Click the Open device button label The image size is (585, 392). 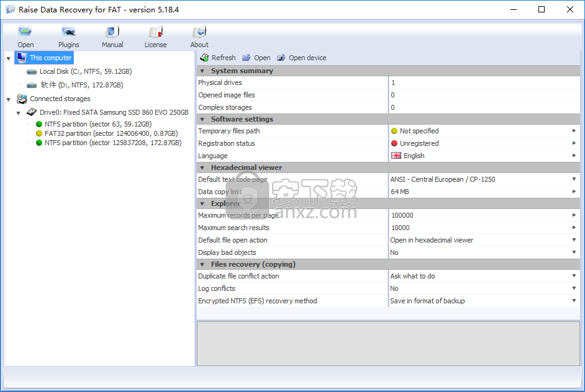pos(307,58)
